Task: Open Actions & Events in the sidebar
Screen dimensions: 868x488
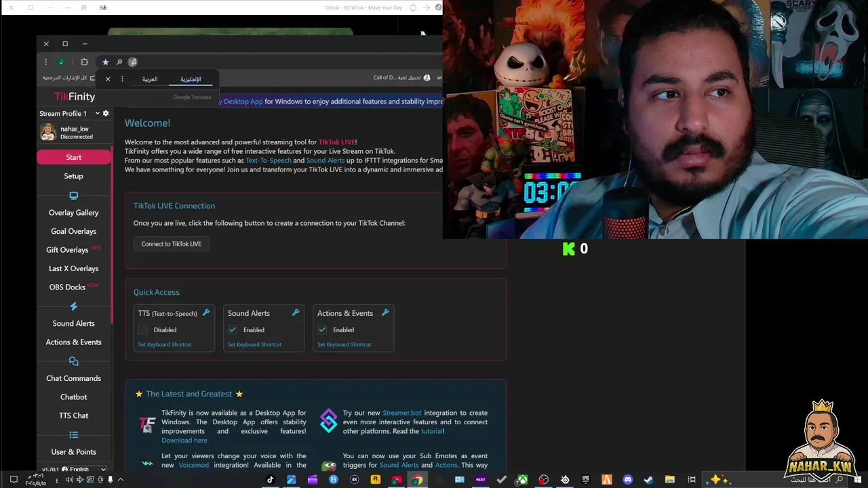Action: [74, 342]
